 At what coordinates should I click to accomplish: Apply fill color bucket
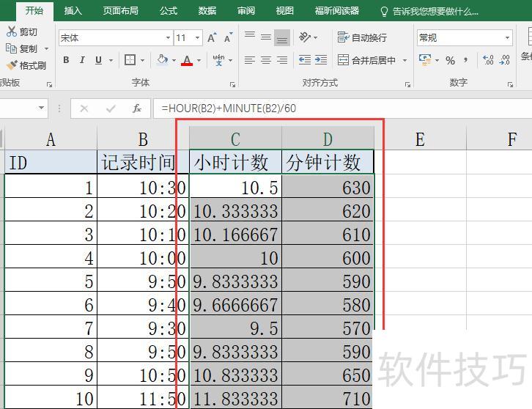point(162,60)
